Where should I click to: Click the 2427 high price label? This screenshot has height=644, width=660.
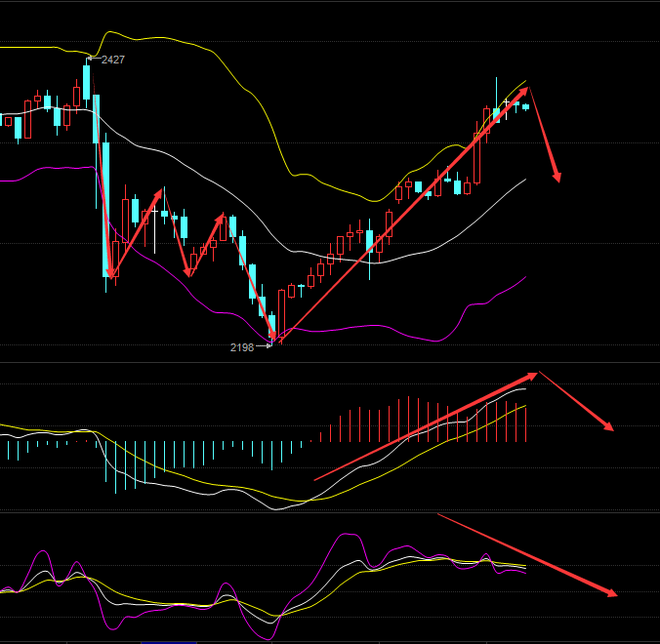pyautogui.click(x=113, y=60)
